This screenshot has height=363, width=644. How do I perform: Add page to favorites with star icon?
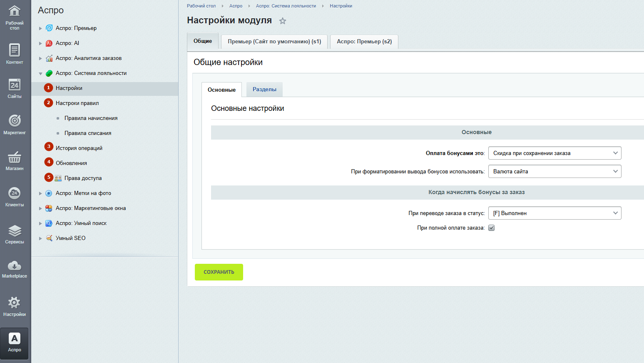[x=283, y=21]
